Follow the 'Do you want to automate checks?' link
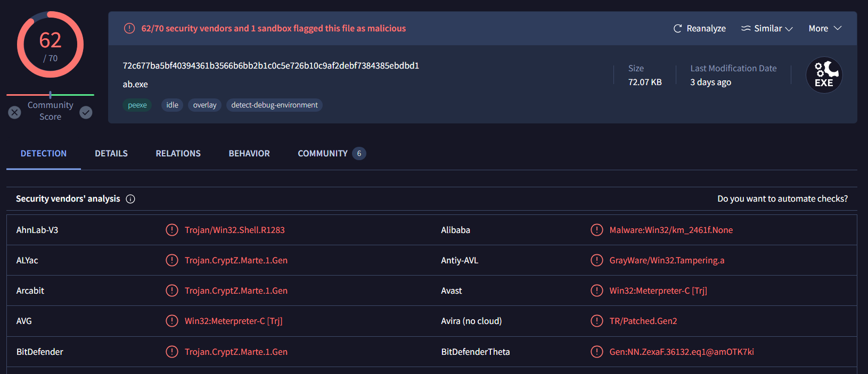Image resolution: width=868 pixels, height=374 pixels. [x=782, y=198]
